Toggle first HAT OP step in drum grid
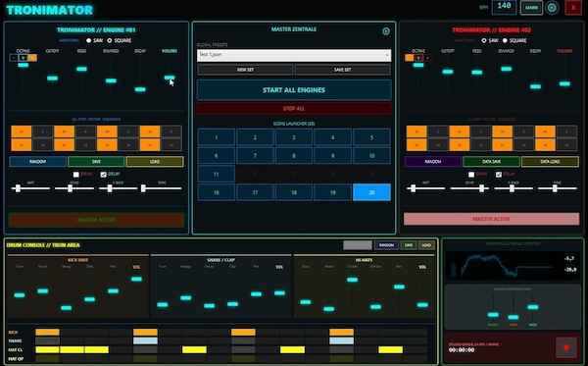The width and height of the screenshot is (588, 366). [48, 359]
